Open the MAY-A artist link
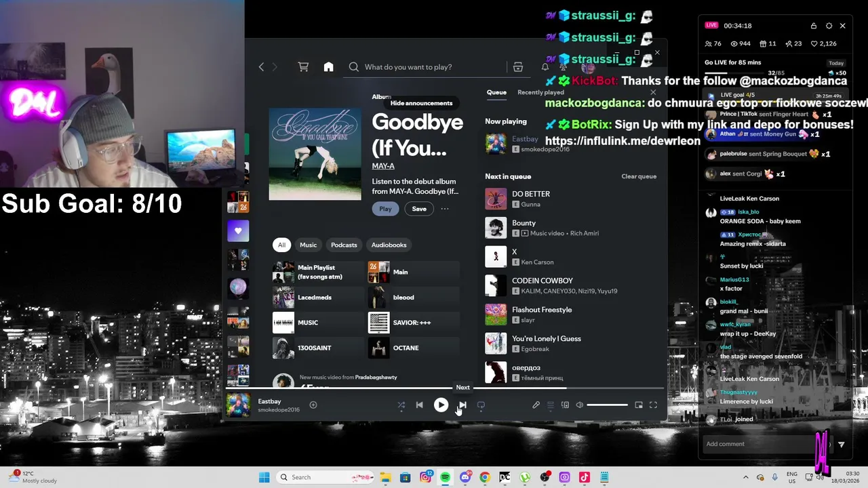 pyautogui.click(x=383, y=166)
